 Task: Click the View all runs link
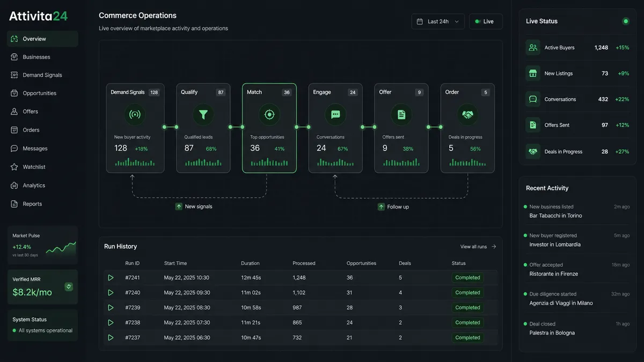[x=478, y=247]
